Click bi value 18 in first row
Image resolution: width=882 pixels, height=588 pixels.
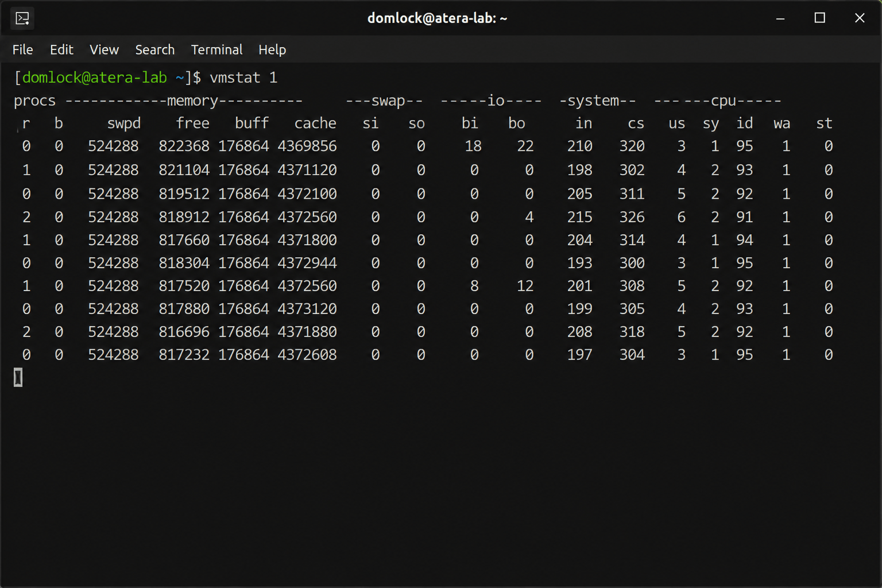pyautogui.click(x=473, y=146)
